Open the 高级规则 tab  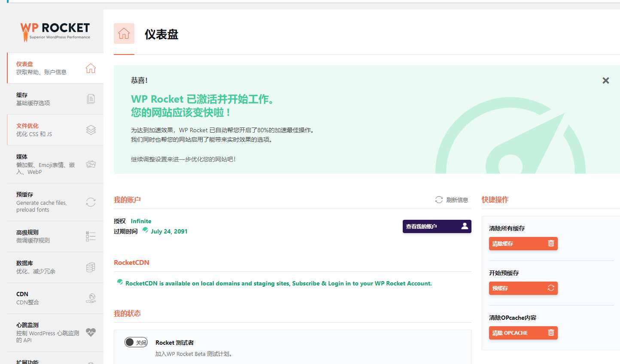point(55,237)
